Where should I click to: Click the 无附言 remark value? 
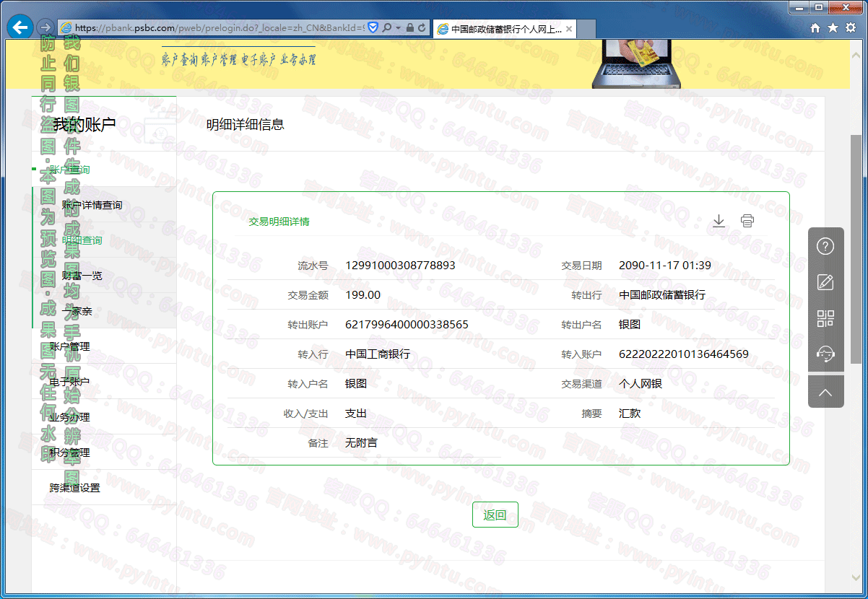361,442
